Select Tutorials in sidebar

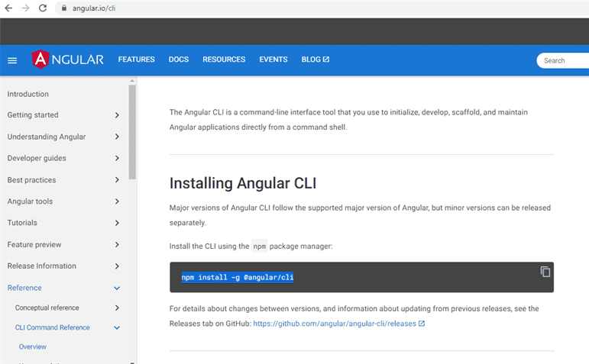click(22, 223)
